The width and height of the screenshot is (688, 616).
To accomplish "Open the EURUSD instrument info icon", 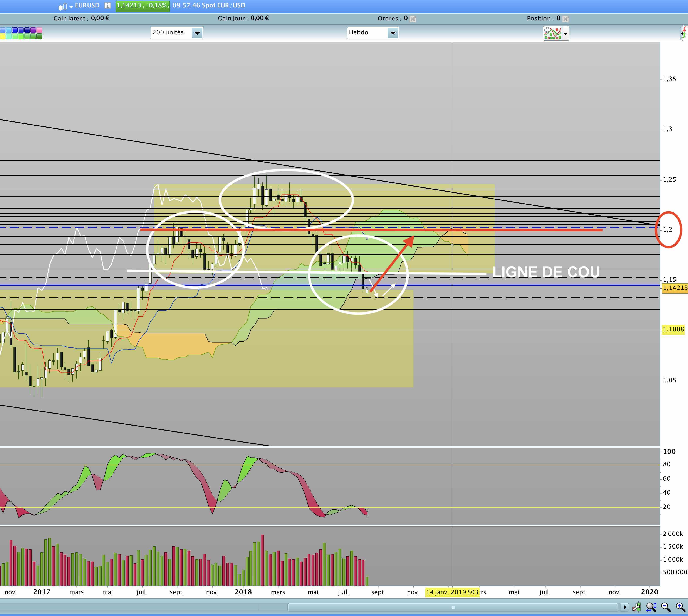I will (x=107, y=5).
